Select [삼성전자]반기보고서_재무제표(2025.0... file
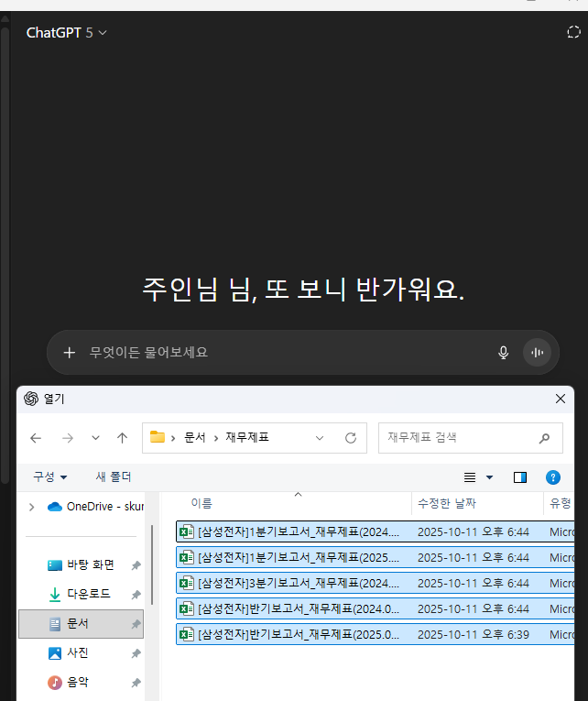 [x=375, y=634]
